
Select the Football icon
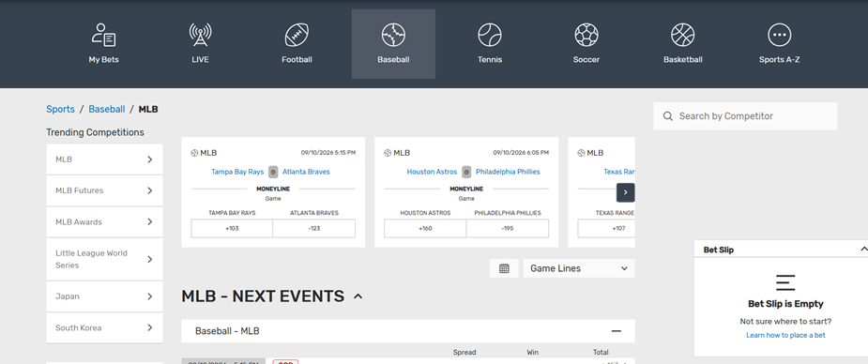[297, 36]
